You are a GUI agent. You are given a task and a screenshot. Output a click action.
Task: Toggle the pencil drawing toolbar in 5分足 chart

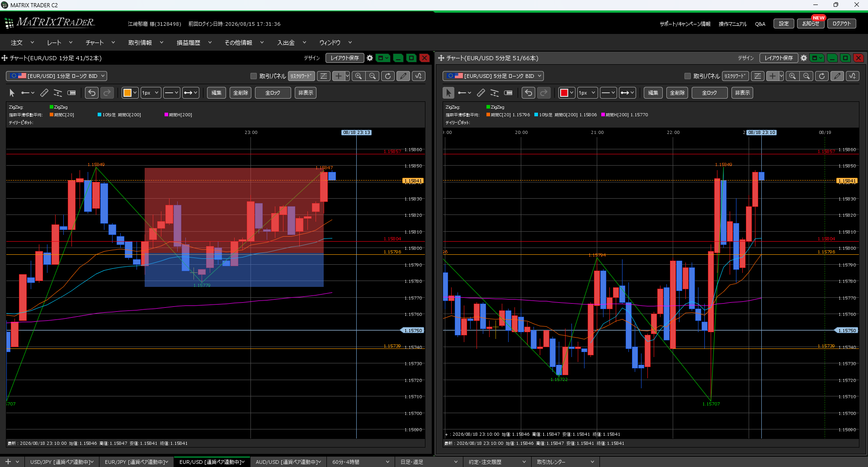click(837, 76)
